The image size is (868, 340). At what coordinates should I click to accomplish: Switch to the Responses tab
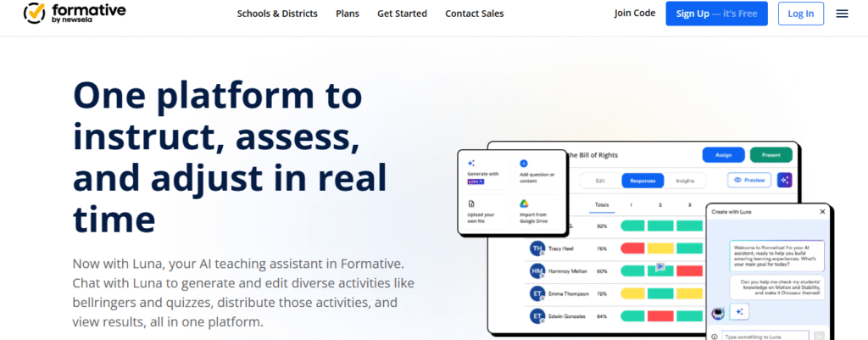(x=643, y=181)
